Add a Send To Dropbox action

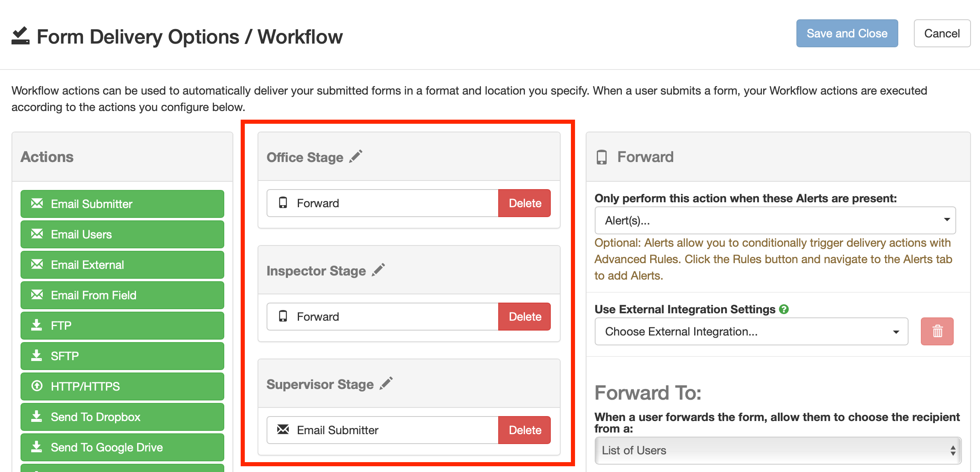tap(122, 416)
